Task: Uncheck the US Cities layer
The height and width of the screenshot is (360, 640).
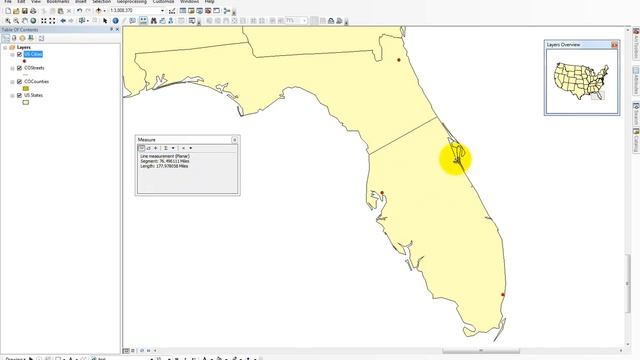Action: (19, 54)
